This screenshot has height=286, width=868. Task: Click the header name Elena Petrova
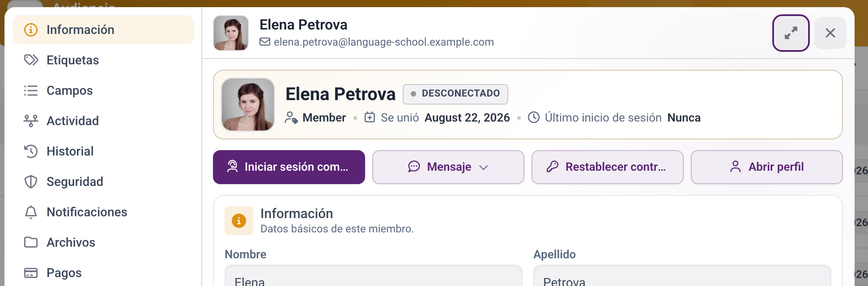303,25
